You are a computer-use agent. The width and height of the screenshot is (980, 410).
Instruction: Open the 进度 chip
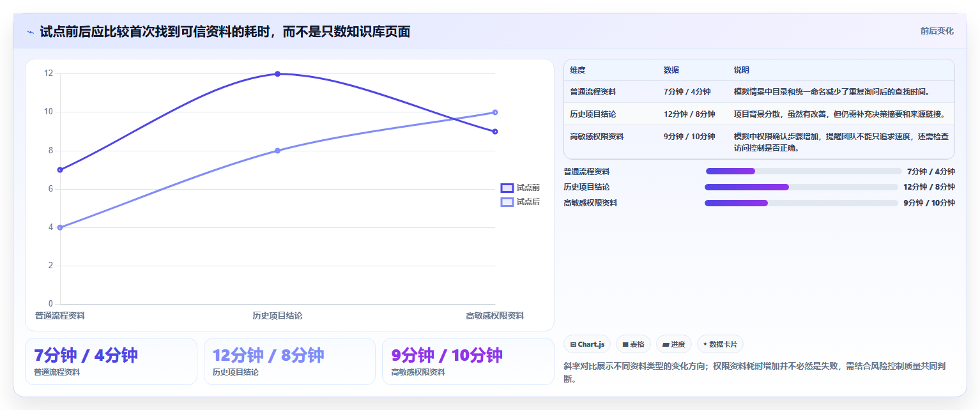[673, 344]
